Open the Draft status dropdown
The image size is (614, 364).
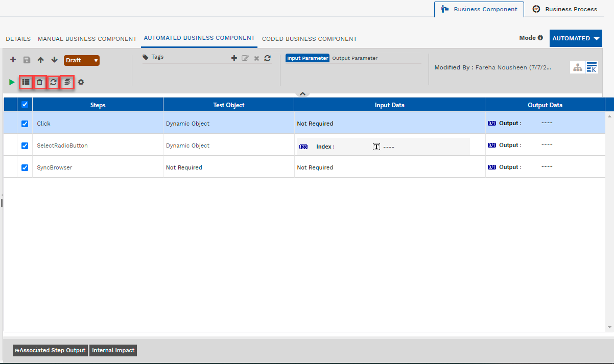point(82,60)
